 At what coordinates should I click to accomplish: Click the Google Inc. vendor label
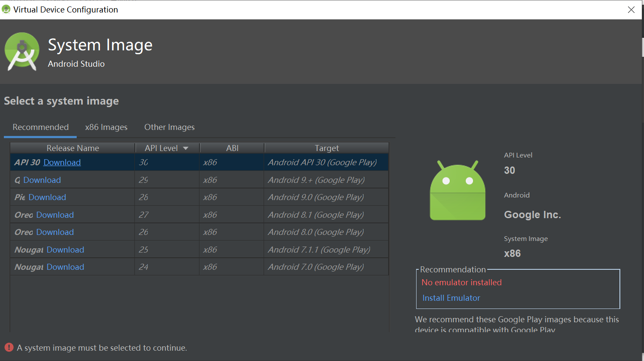(532, 215)
